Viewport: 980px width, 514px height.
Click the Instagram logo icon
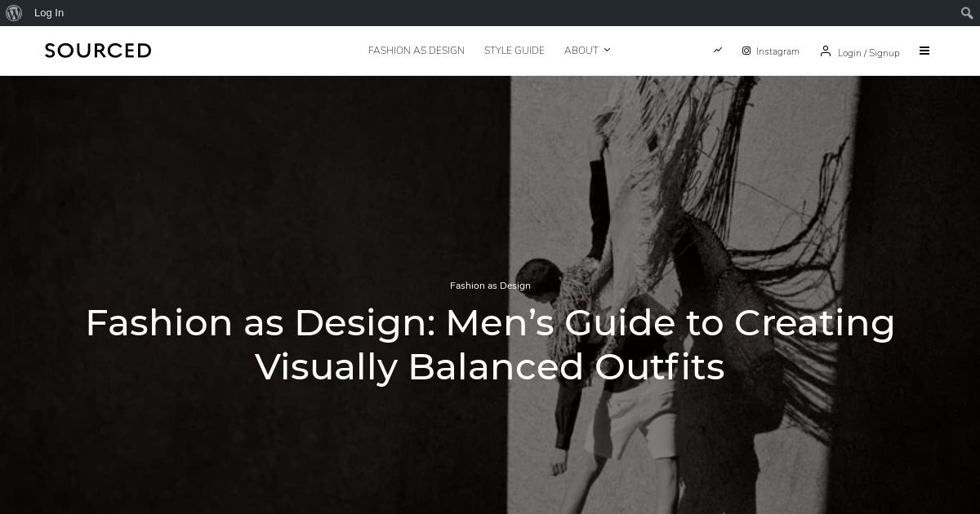746,51
